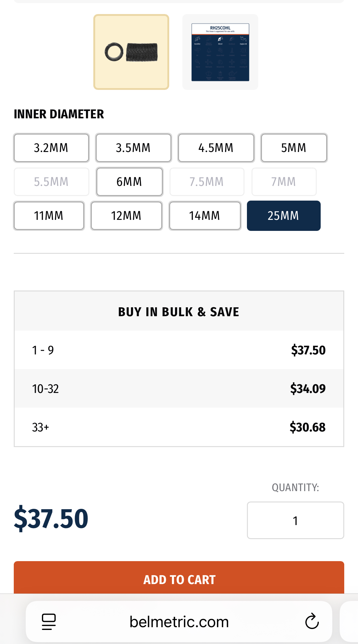View the RH25COHL approved-use chart thumbnail
This screenshot has height=644, width=358.
[220, 52]
